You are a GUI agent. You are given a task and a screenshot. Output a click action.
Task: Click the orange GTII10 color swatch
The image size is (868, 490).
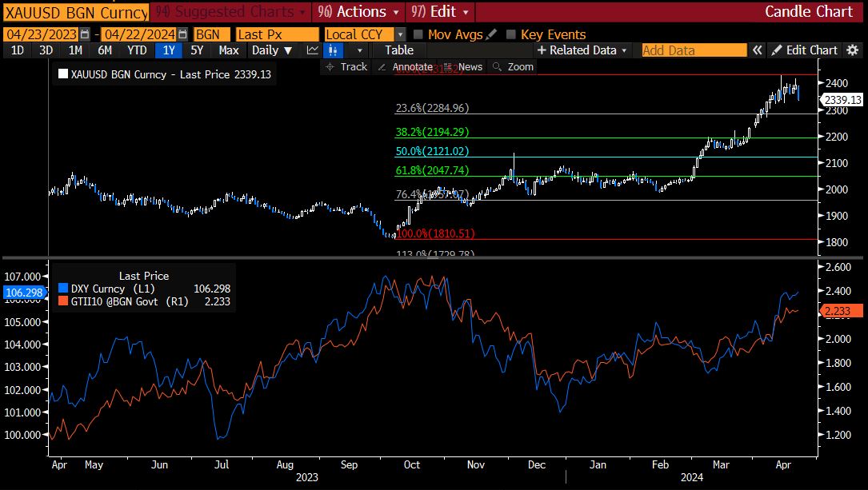(63, 301)
